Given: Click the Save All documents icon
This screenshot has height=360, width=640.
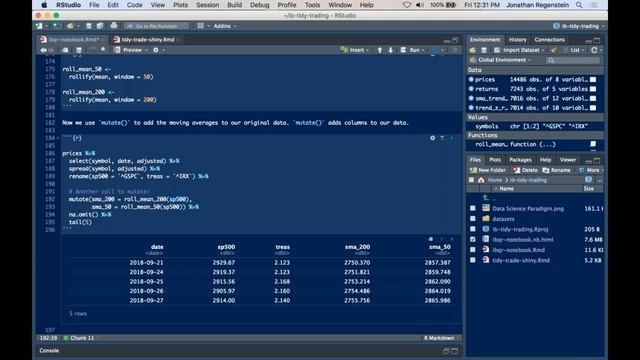Looking at the screenshot, I should [100, 26].
